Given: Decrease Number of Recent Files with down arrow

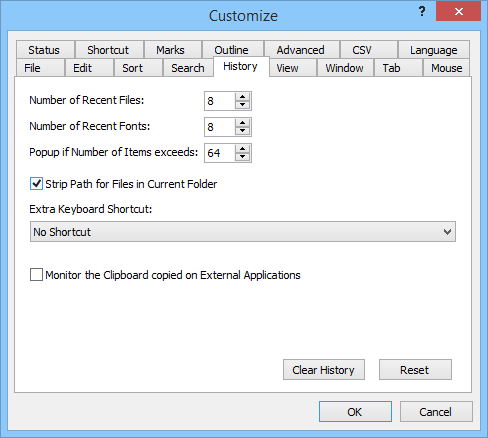Looking at the screenshot, I should pos(242,105).
